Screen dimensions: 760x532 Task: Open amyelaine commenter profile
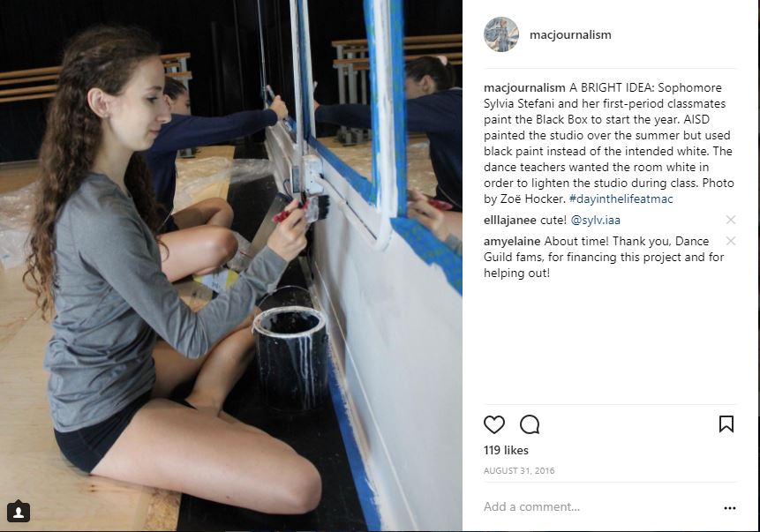[512, 241]
